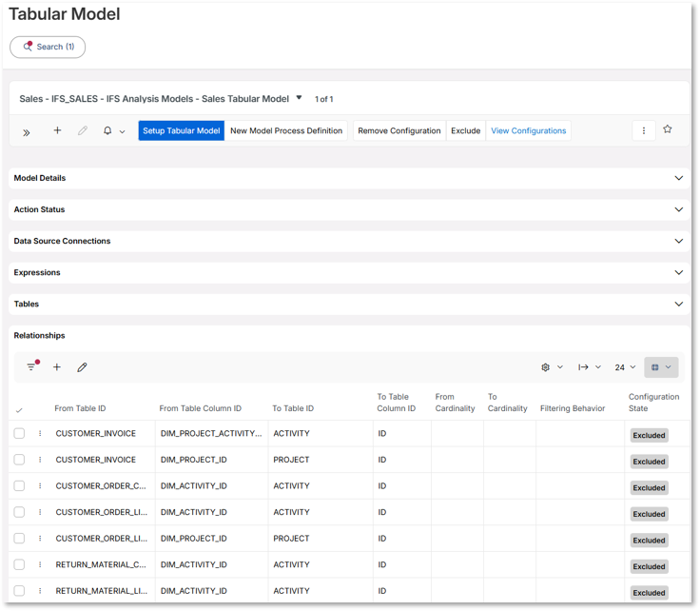Click Setup Tabular Model button
The width and height of the screenshot is (700, 611).
click(182, 131)
